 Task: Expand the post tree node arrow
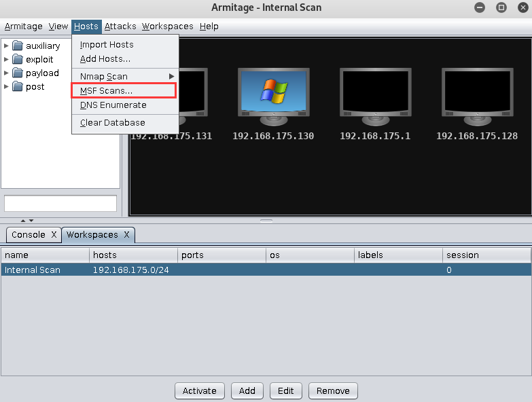6,86
